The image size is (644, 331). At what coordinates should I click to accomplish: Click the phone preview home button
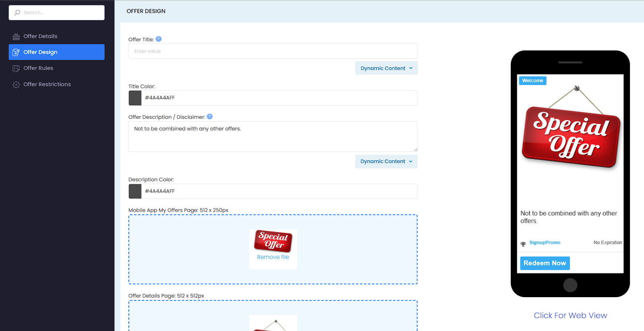[570, 285]
